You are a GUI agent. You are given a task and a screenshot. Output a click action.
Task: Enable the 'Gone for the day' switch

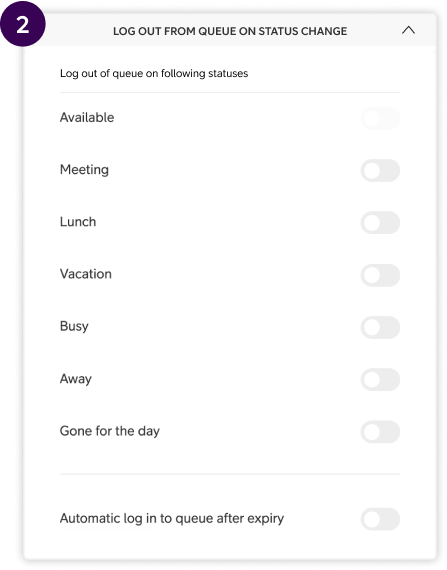pyautogui.click(x=380, y=432)
